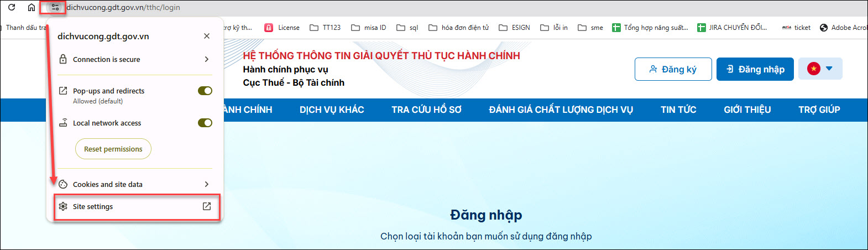
Task: Expand Cookies and site data
Action: tap(134, 184)
